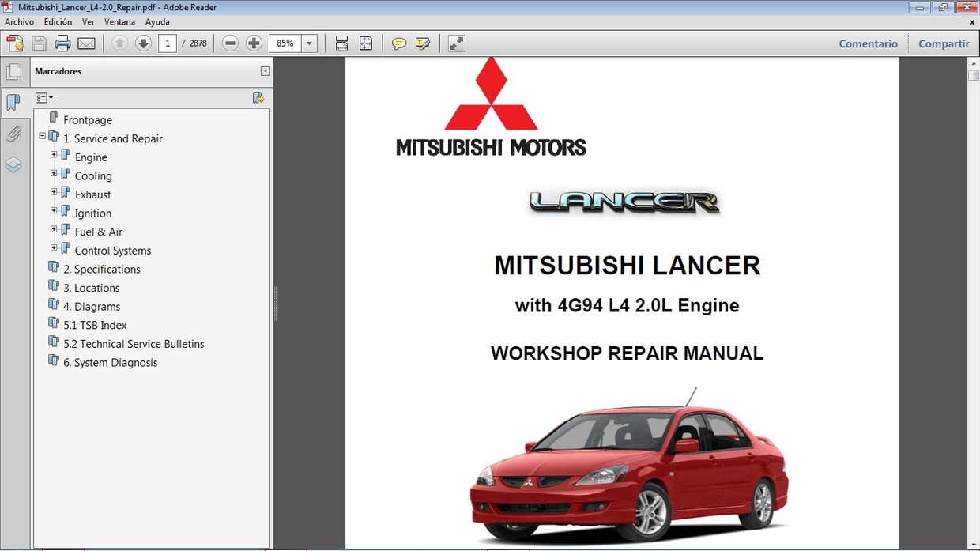Image resolution: width=980 pixels, height=551 pixels.
Task: Click the Create PDF online icon
Action: click(15, 43)
